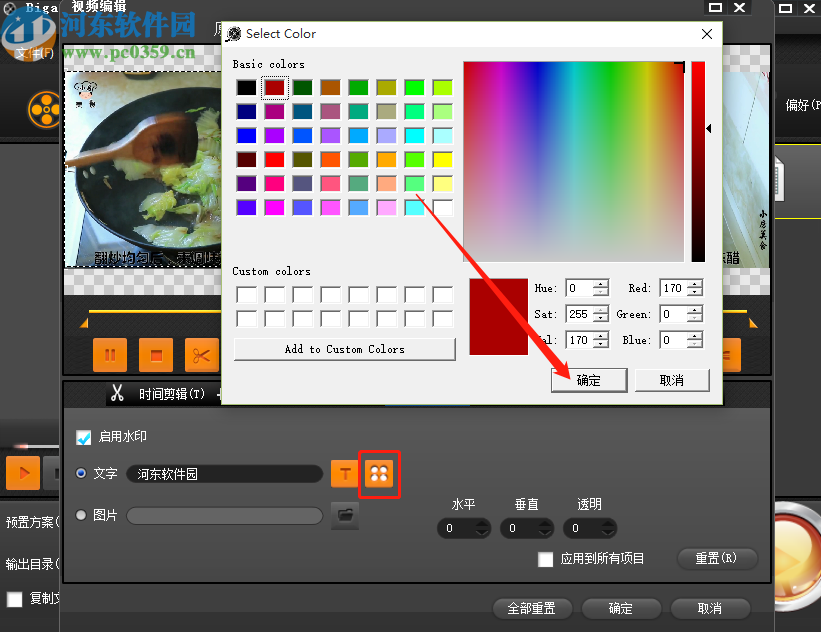Open font settings via the orange T icon
The image size is (821, 632).
[344, 475]
